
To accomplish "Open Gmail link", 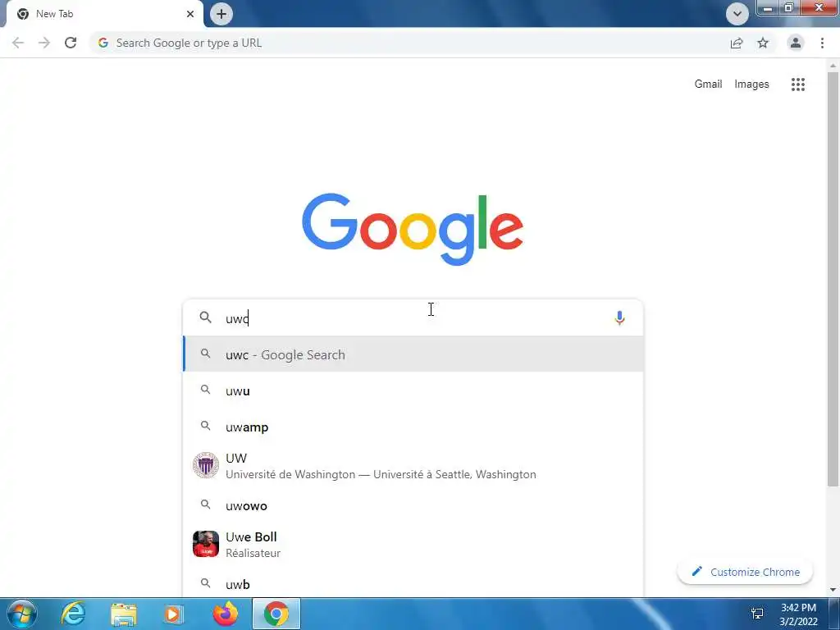I will coord(708,84).
